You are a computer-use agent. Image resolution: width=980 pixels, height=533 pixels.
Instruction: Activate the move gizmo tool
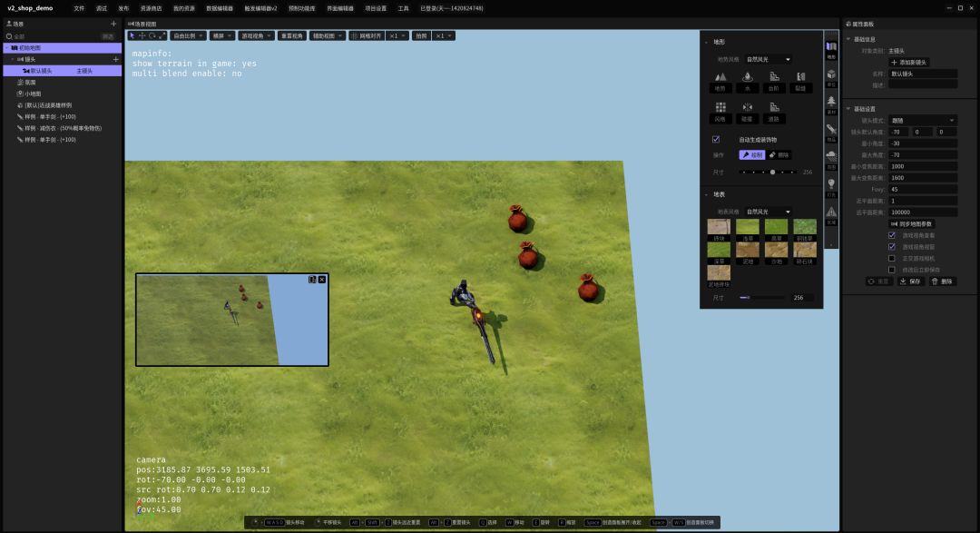click(142, 35)
